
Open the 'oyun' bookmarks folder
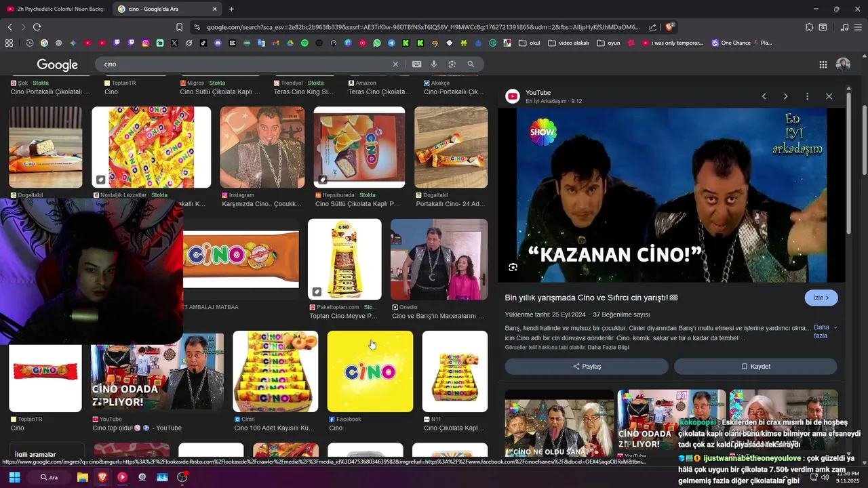point(608,43)
